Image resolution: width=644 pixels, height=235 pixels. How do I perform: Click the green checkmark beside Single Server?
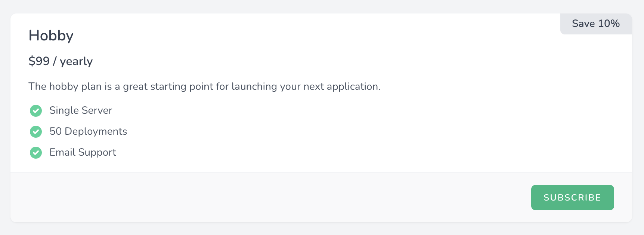pos(36,111)
